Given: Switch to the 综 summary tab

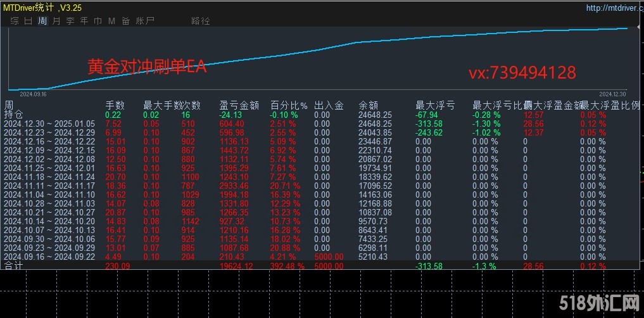Looking at the screenshot, I should coord(15,21).
